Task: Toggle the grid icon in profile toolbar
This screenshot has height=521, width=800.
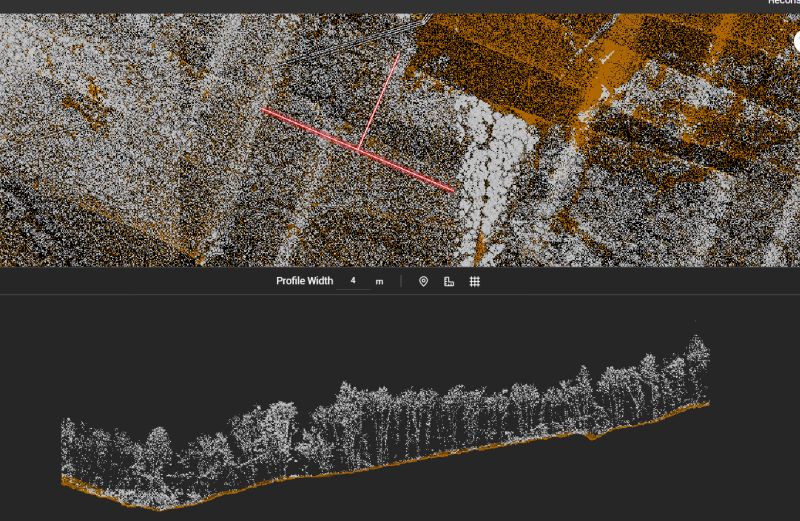Action: (475, 282)
